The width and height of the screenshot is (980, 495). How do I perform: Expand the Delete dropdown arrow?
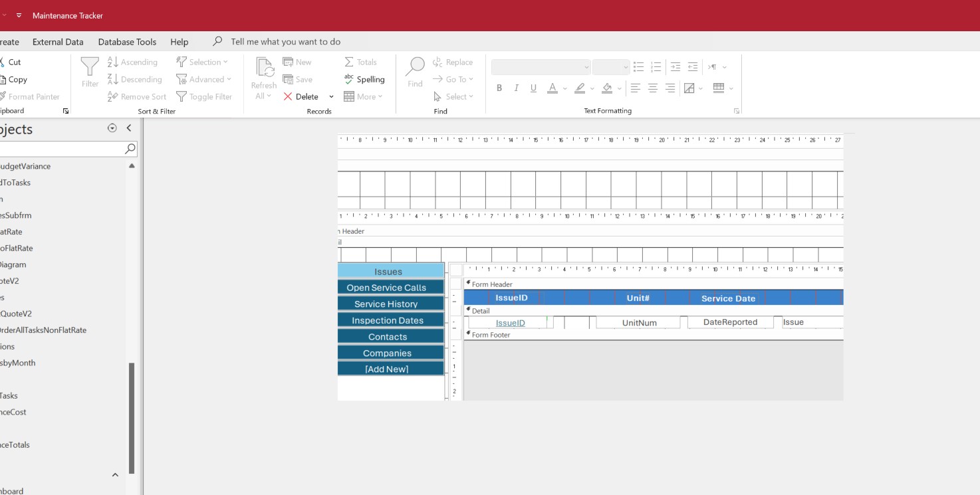pos(331,97)
